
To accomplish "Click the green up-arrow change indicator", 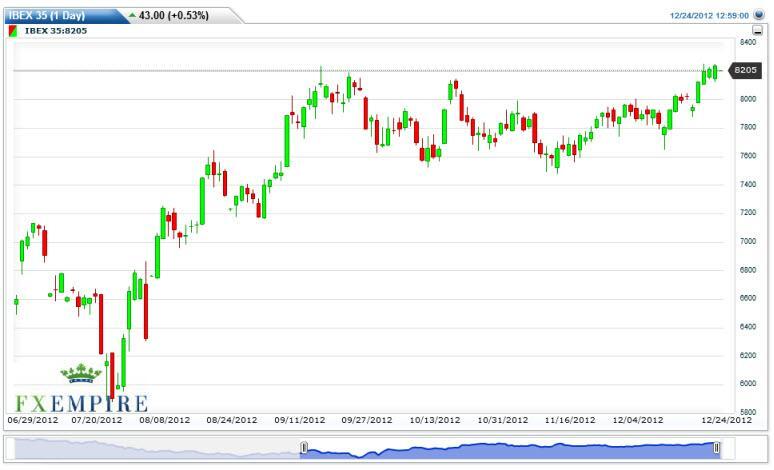I will (132, 16).
